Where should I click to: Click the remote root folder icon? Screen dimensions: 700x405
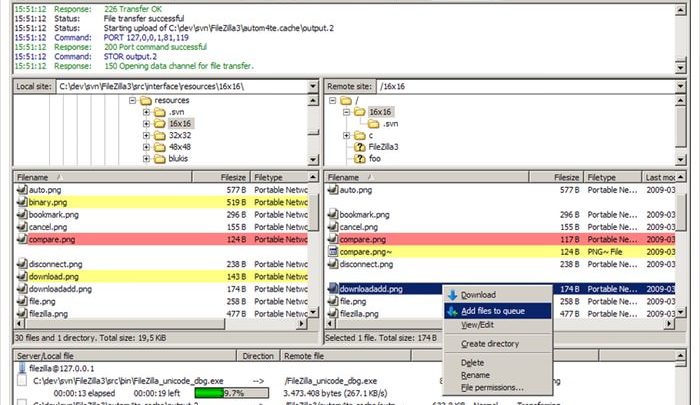[346, 100]
